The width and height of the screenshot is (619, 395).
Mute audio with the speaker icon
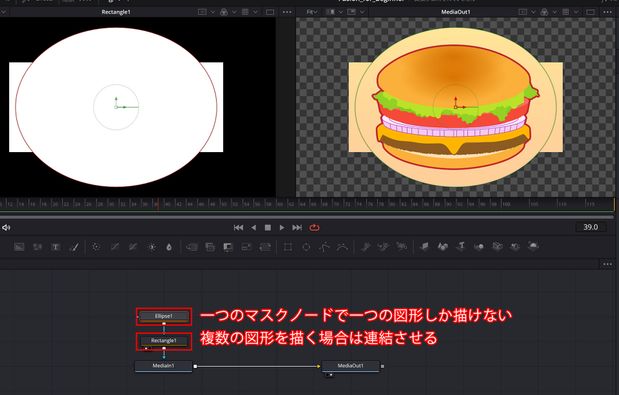6,228
